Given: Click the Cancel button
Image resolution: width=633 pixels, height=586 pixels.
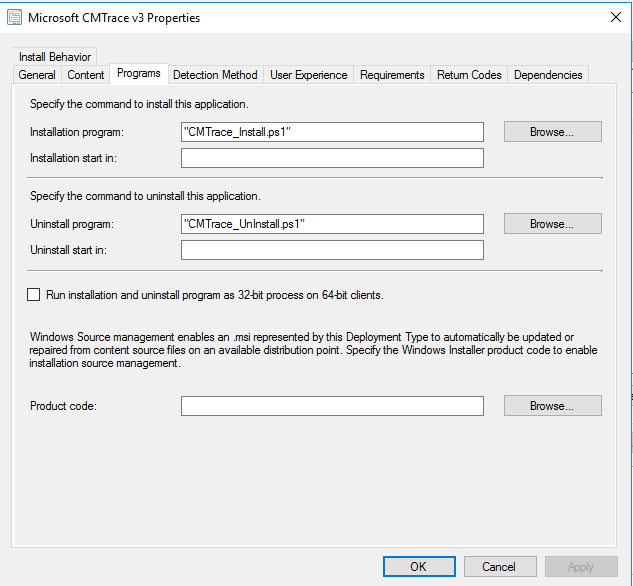Looking at the screenshot, I should point(500,567).
